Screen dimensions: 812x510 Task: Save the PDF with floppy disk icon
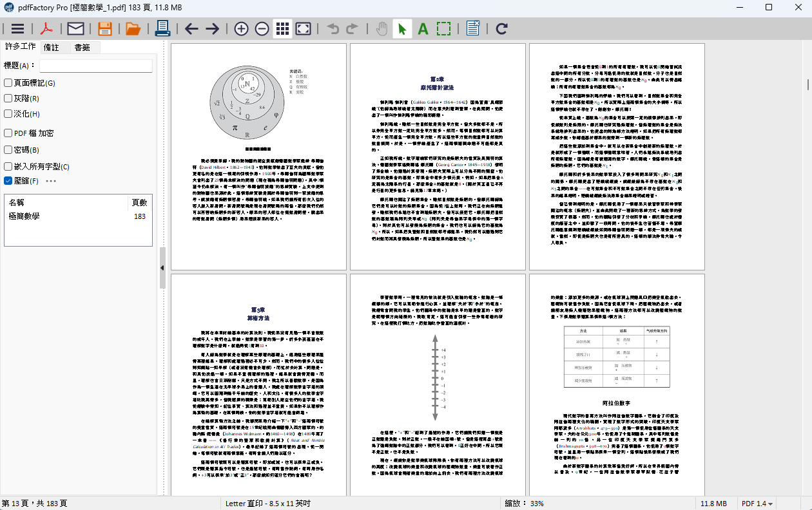(x=105, y=28)
